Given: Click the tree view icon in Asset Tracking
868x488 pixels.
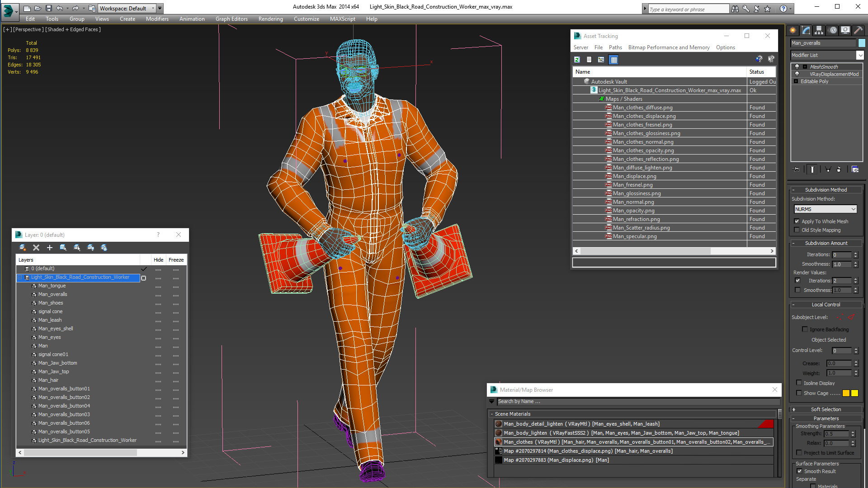Looking at the screenshot, I should (x=601, y=60).
